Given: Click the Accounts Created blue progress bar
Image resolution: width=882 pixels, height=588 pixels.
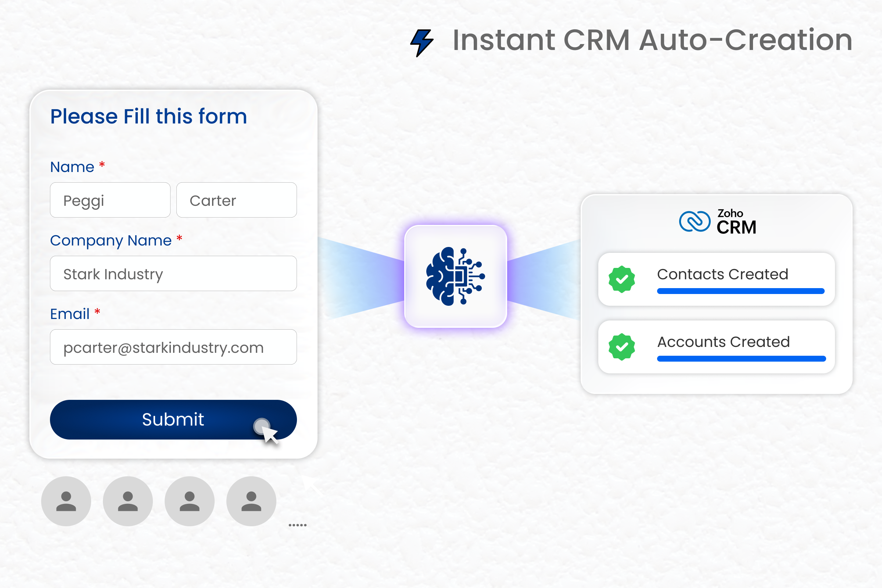Looking at the screenshot, I should 741,359.
